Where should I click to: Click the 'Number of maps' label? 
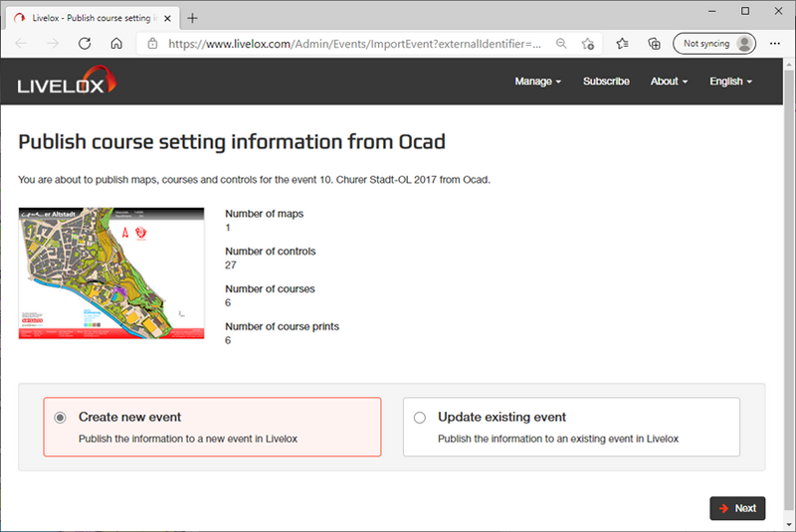tap(264, 214)
